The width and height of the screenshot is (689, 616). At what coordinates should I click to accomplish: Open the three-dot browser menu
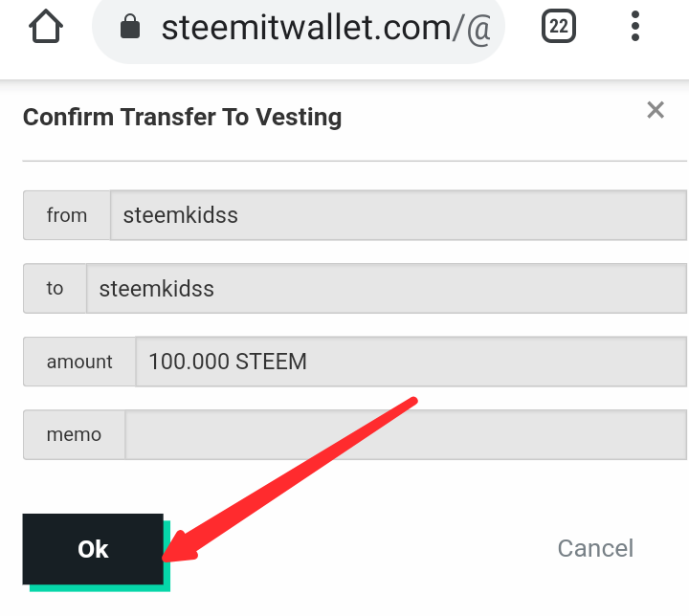tap(635, 27)
